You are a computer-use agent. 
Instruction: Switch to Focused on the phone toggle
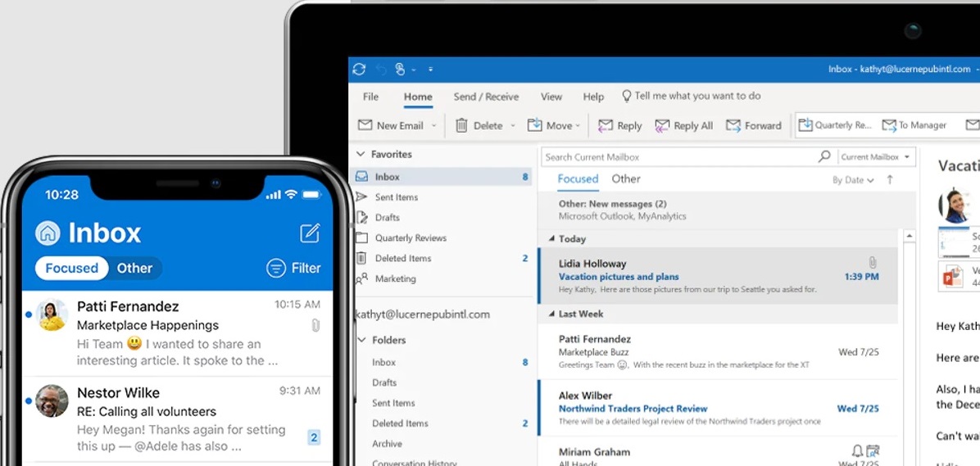(72, 268)
